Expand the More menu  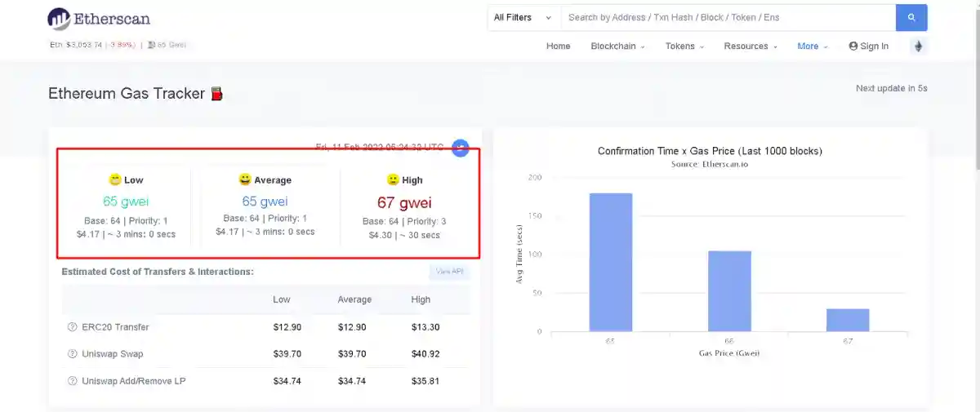[x=813, y=47]
